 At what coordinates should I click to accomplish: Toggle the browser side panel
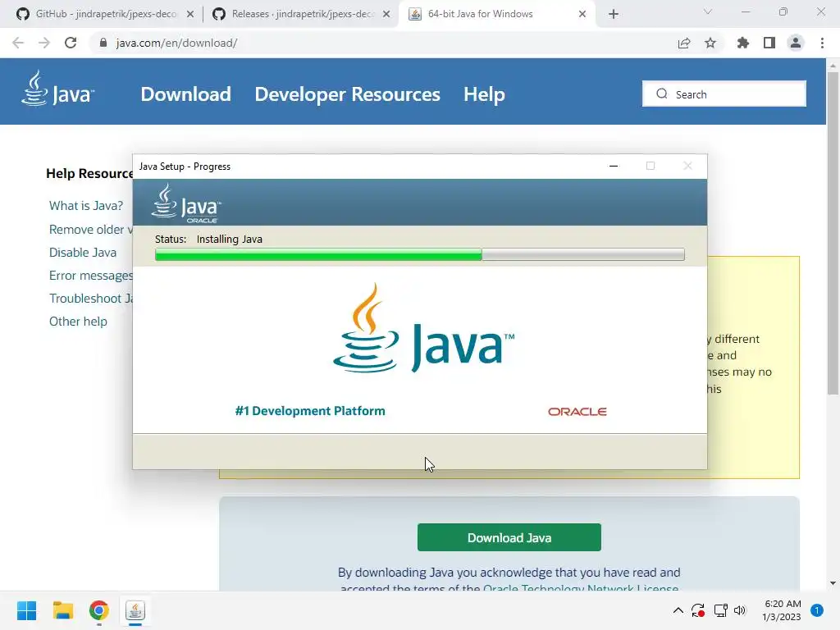tap(769, 43)
